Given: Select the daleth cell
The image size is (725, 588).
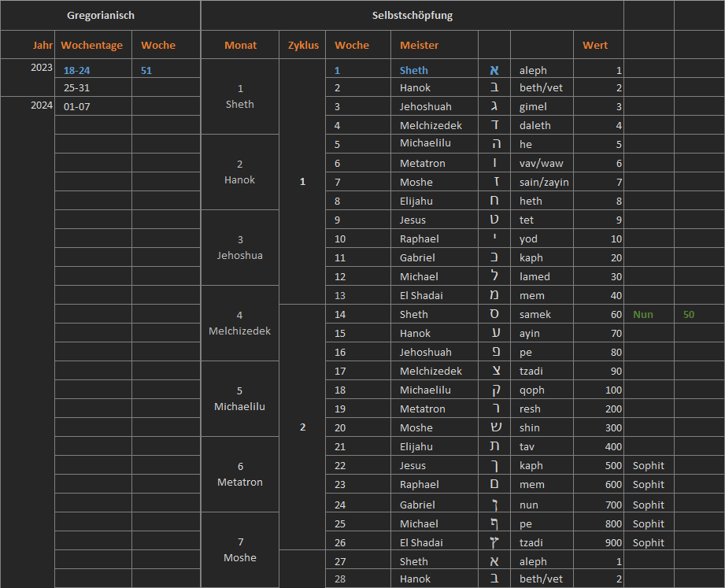Looking at the screenshot, I should coord(542,125).
